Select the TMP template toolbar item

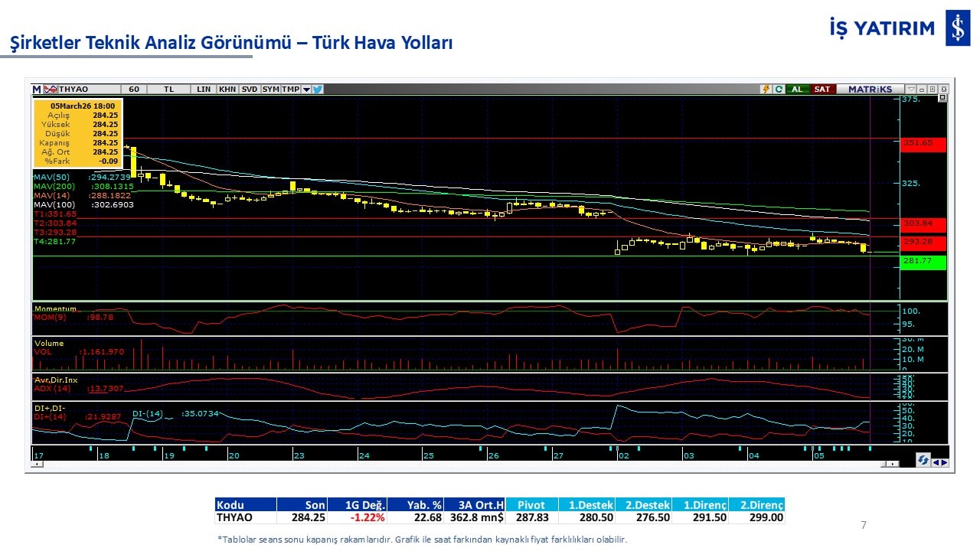[x=290, y=90]
